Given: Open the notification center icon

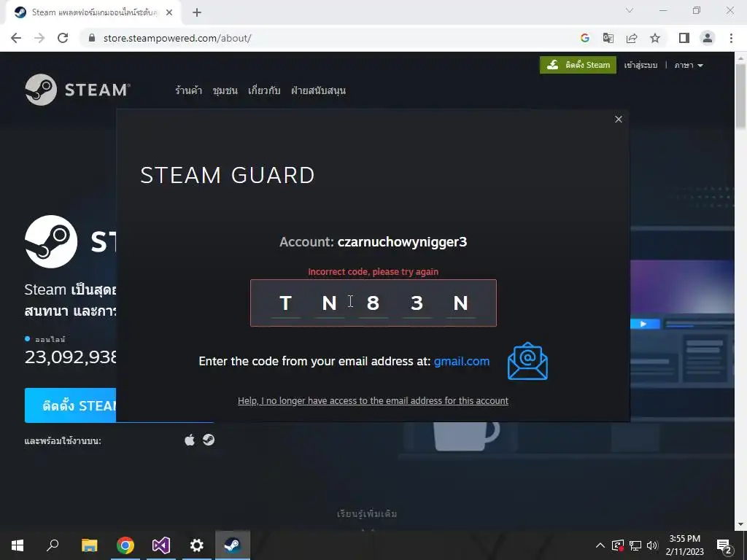Looking at the screenshot, I should (x=724, y=546).
